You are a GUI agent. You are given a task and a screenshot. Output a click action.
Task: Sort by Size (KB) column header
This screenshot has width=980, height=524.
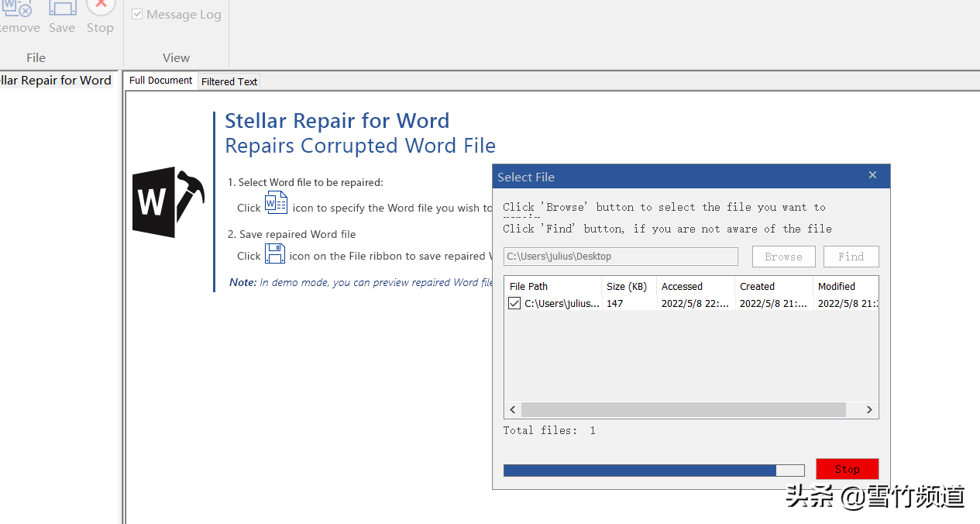coord(628,287)
